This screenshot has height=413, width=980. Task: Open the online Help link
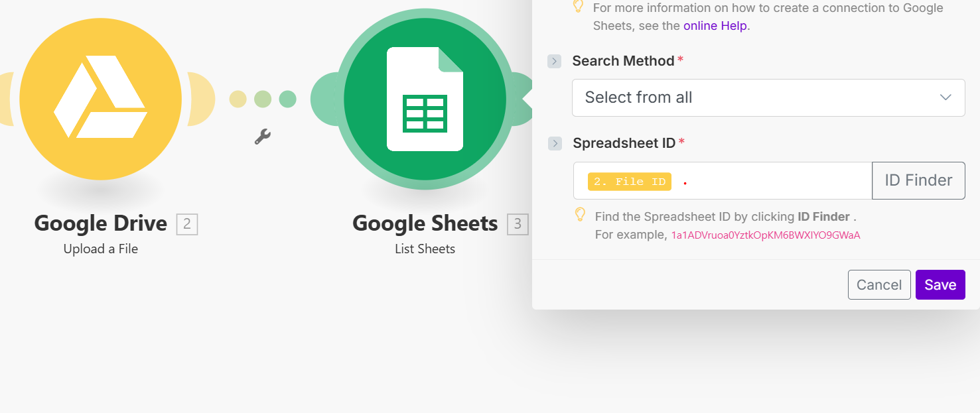tap(715, 26)
